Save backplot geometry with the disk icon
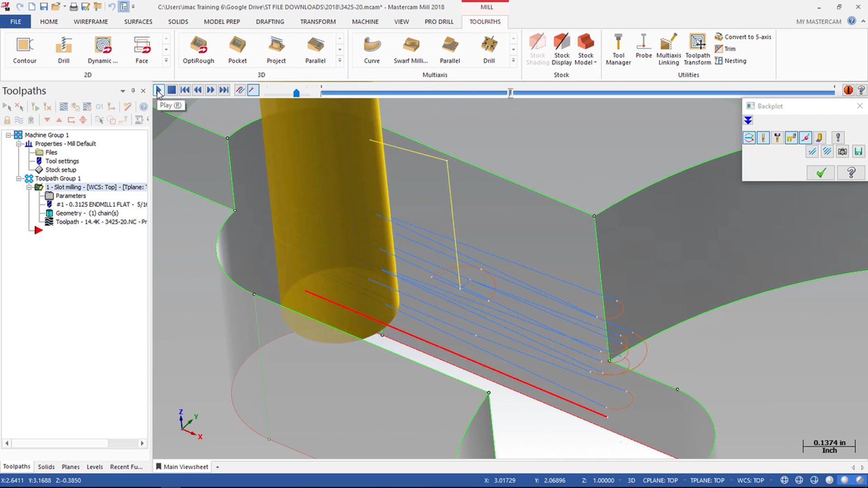 point(858,152)
